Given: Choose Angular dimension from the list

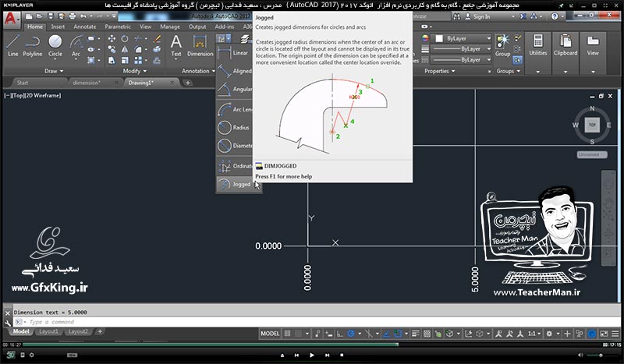Looking at the screenshot, I should pyautogui.click(x=235, y=89).
